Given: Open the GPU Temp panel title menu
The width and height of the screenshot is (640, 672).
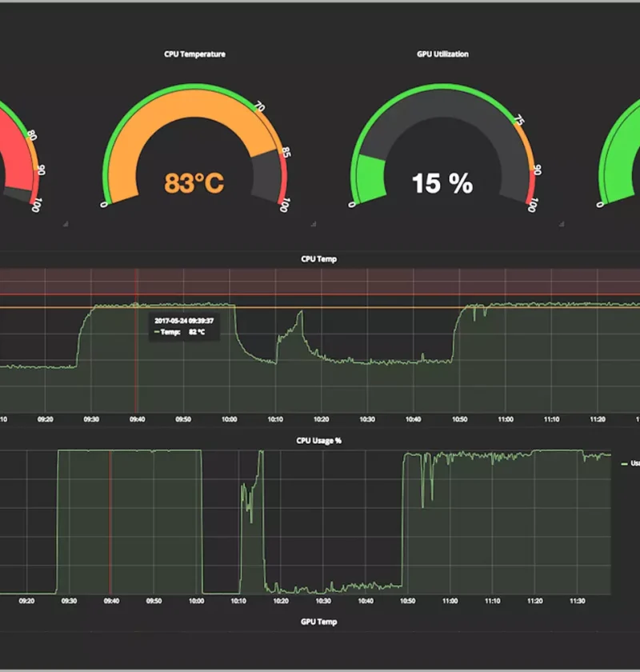Looking at the screenshot, I should (320, 621).
